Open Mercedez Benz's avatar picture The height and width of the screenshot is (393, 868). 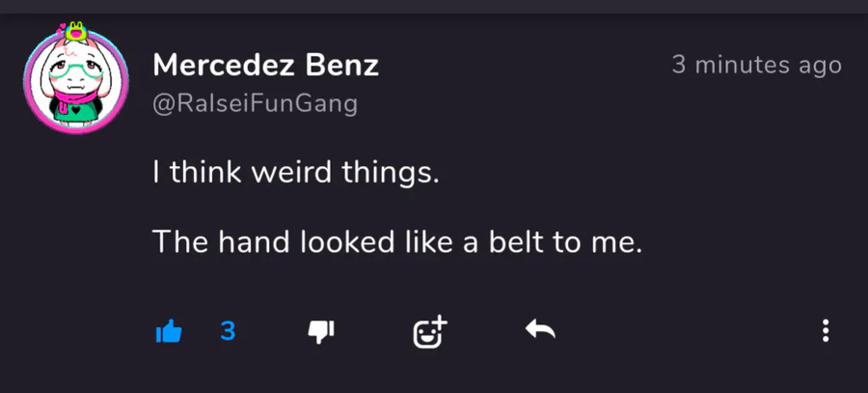76,80
